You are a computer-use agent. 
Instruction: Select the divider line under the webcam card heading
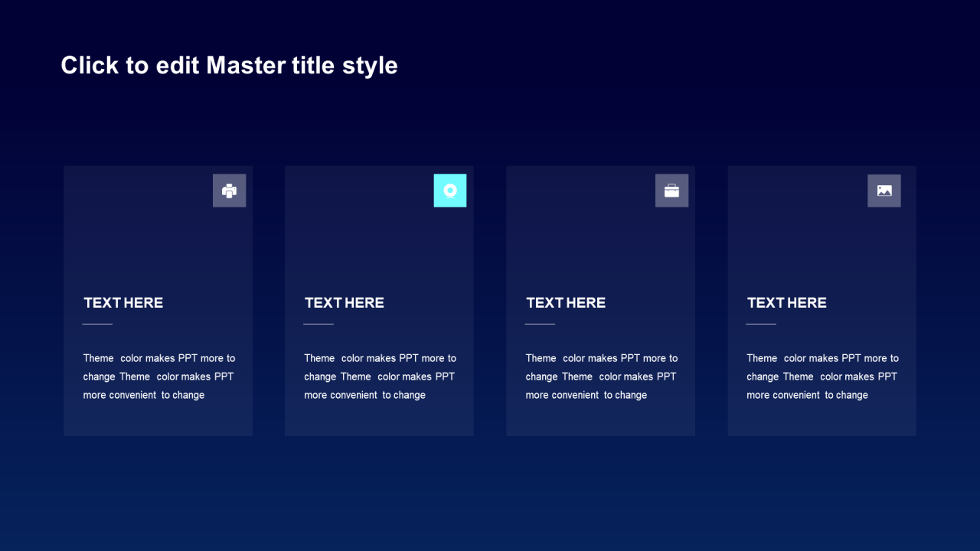tap(318, 324)
